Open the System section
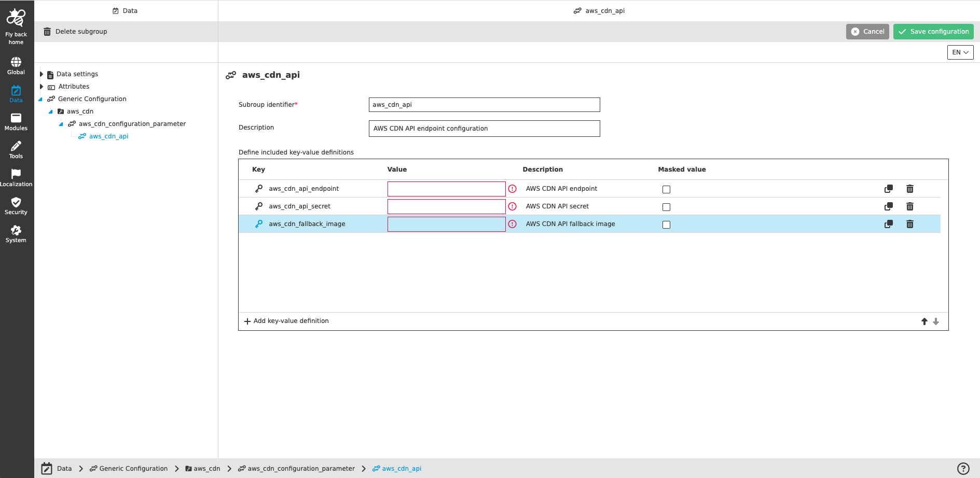 tap(16, 233)
